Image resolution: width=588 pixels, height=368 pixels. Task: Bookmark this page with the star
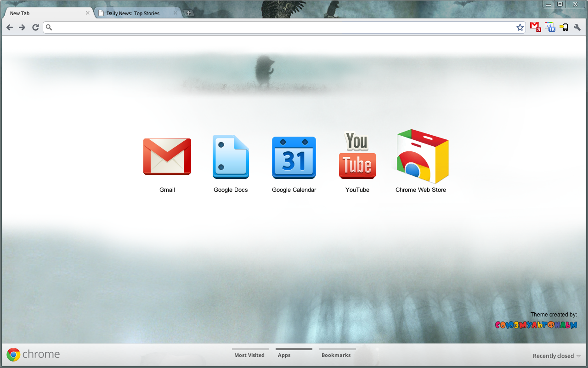pos(520,28)
